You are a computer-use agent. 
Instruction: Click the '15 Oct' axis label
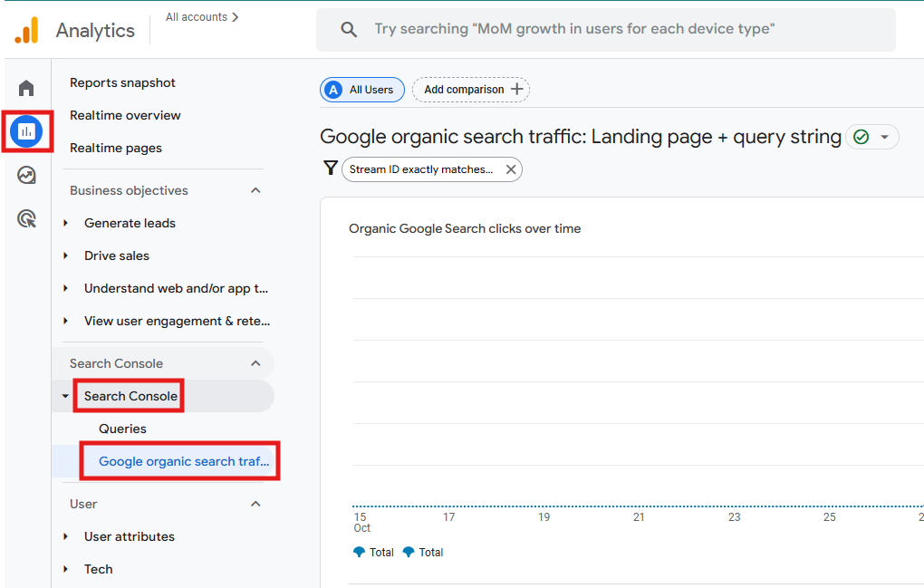pos(361,522)
